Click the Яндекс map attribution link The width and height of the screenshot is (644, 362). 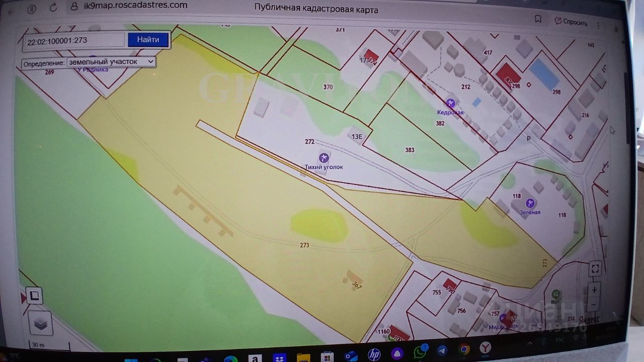point(590,319)
